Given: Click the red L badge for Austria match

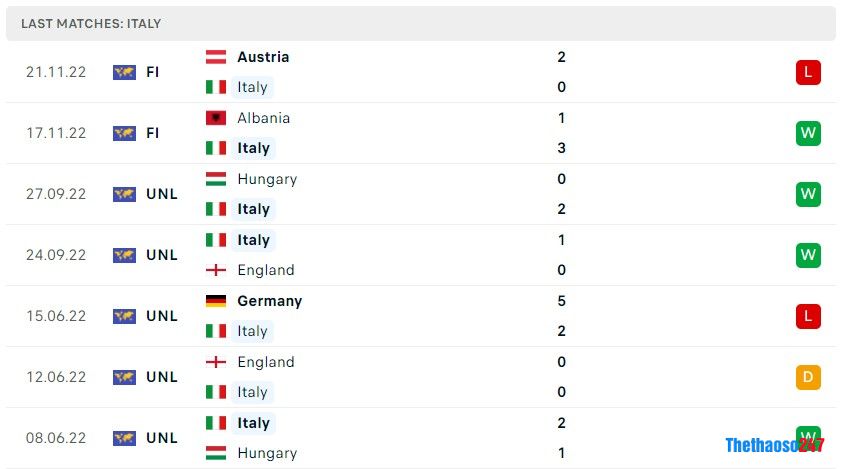Looking at the screenshot, I should click(x=808, y=72).
